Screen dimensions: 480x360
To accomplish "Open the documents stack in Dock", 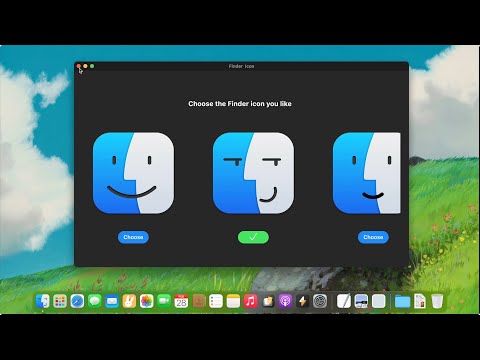I will tap(420, 301).
